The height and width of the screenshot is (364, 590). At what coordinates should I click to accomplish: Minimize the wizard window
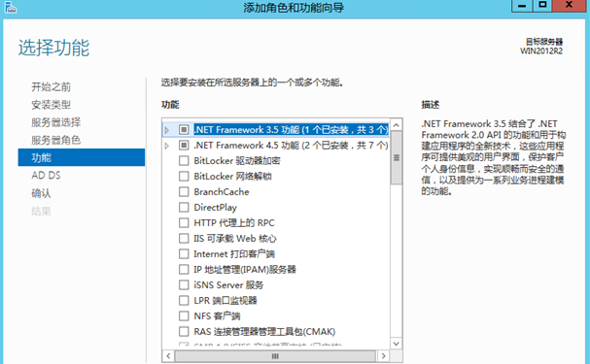click(x=522, y=5)
